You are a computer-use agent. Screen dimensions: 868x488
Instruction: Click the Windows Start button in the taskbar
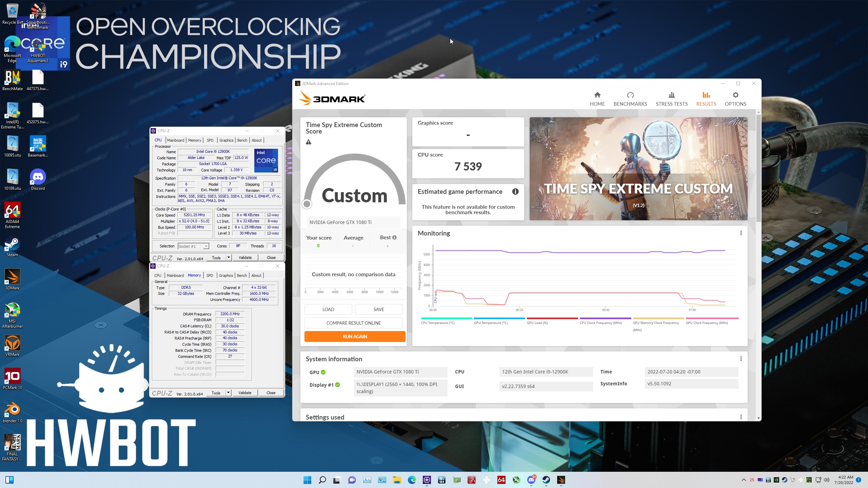(307, 480)
